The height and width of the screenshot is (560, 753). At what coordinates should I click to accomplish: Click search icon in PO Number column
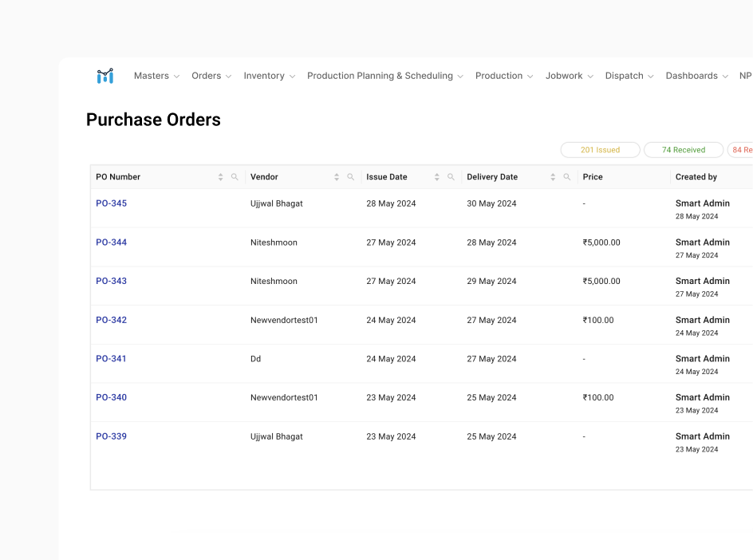click(x=235, y=177)
